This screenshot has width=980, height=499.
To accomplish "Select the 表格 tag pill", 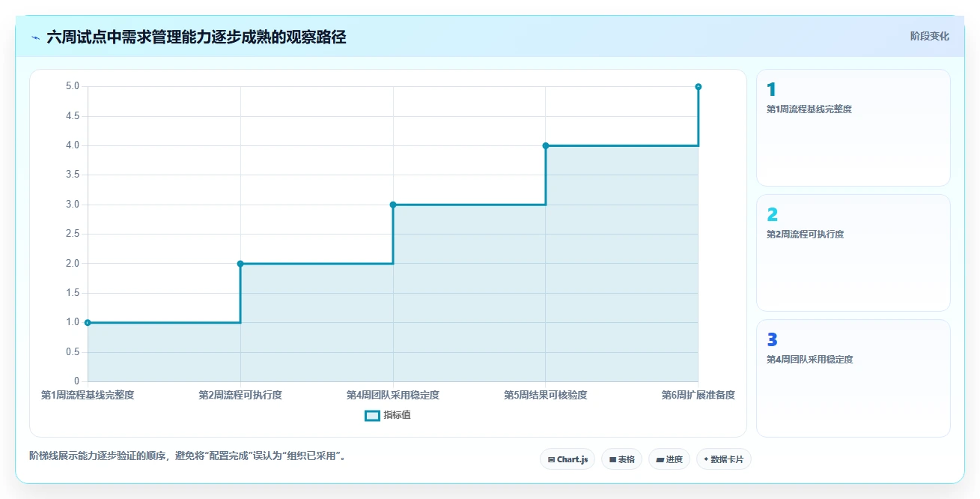I will [x=621, y=459].
